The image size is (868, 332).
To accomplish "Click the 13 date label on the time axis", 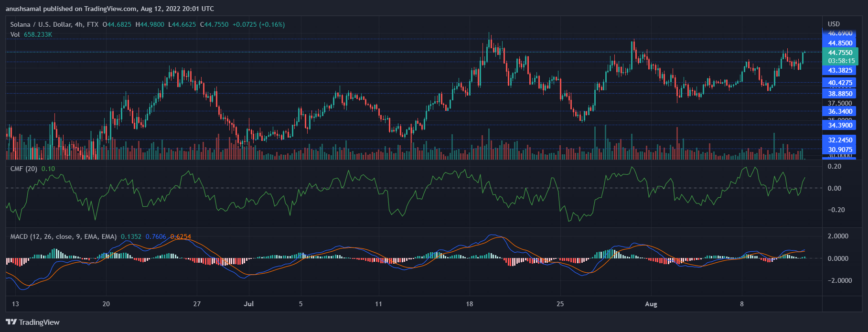I will [15, 304].
